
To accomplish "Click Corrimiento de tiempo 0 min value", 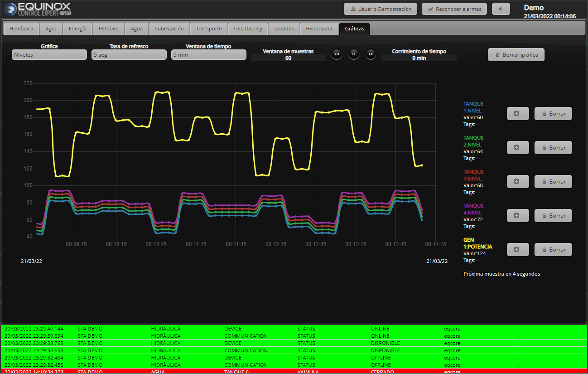I will (x=419, y=58).
